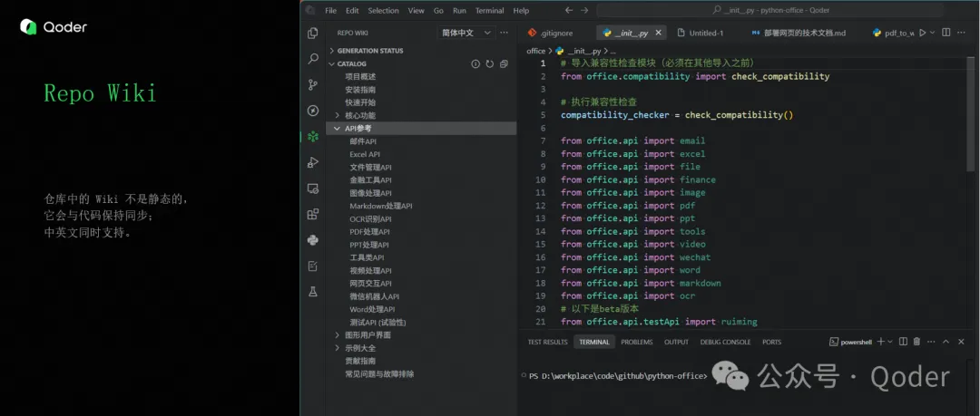
Task: Switch to the PORTS panel tab
Action: click(x=772, y=343)
